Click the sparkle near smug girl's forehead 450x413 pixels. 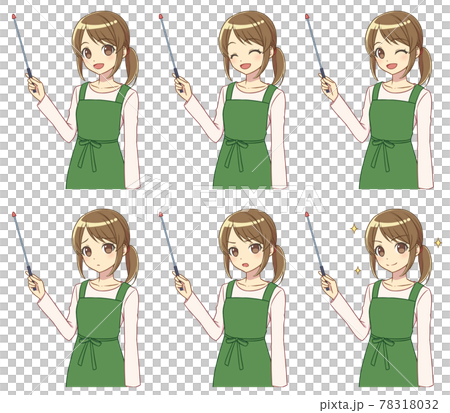click(x=354, y=229)
